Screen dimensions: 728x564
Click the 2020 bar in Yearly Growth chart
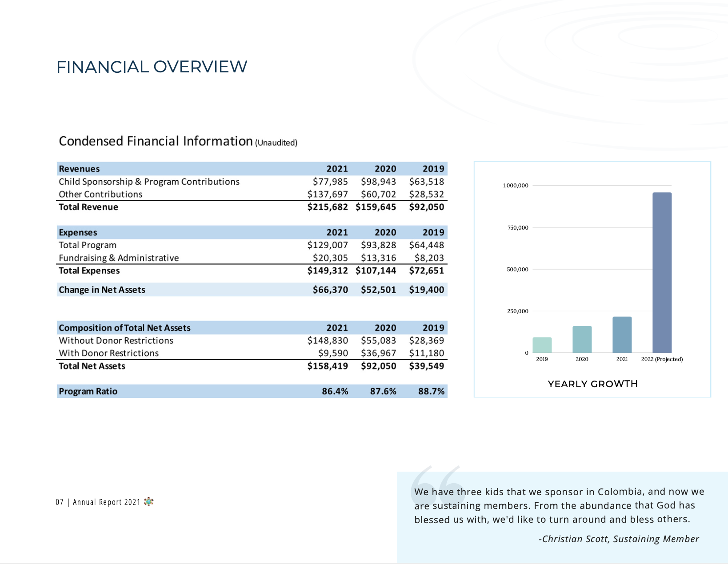582,340
